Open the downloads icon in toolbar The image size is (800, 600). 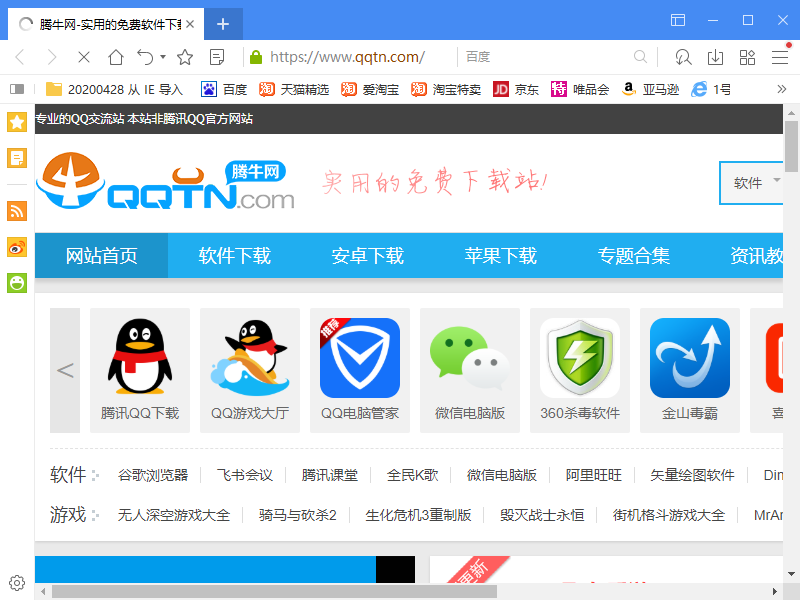[x=715, y=57]
